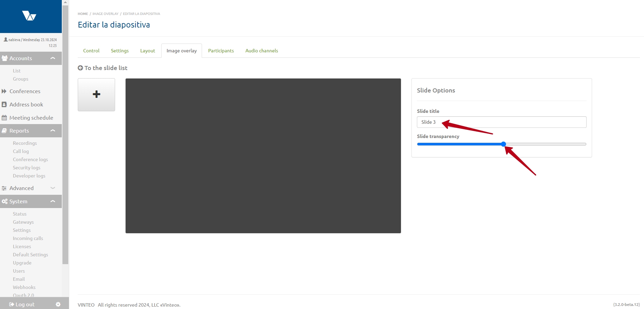Screen dimensions: 644x309
Task: Open the Layout tab
Action: (148, 51)
